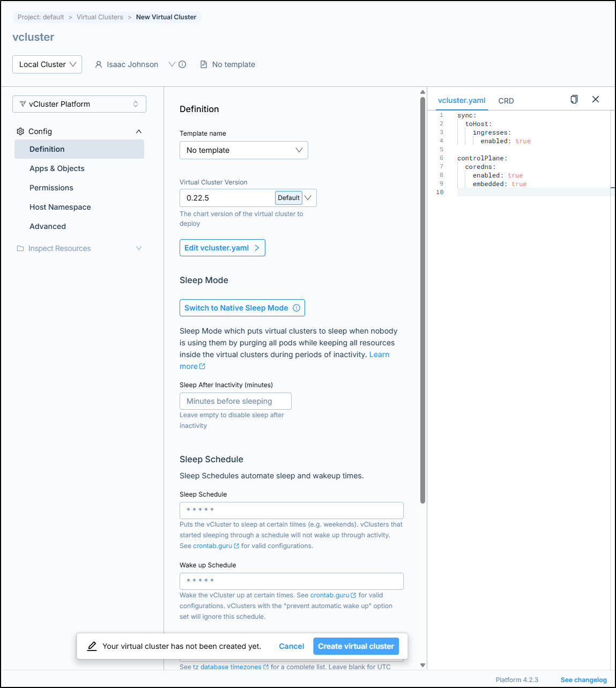The image size is (616, 688).
Task: Click the Virtual Clusters breadcrumb
Action: click(x=100, y=17)
